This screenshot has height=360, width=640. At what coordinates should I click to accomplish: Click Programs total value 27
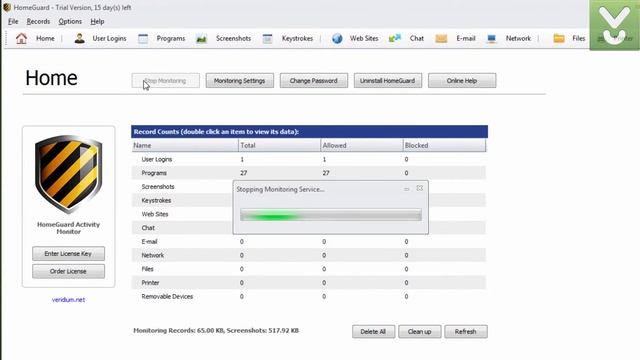[244, 173]
